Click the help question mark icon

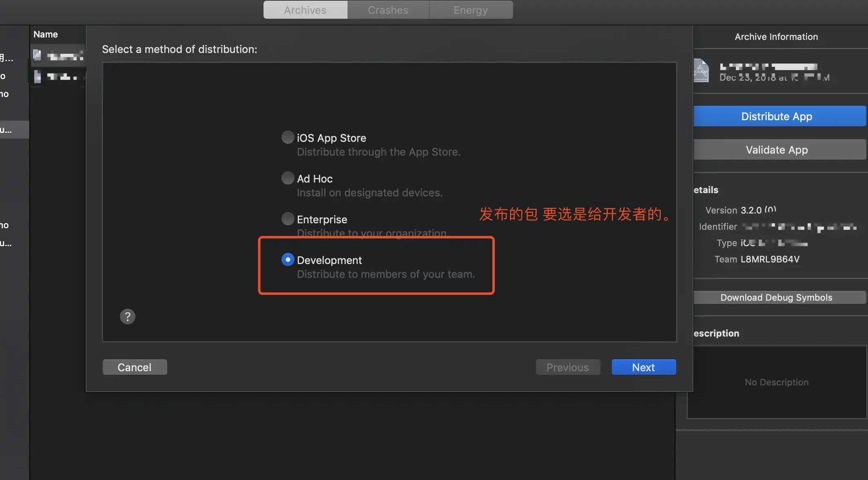coord(127,317)
